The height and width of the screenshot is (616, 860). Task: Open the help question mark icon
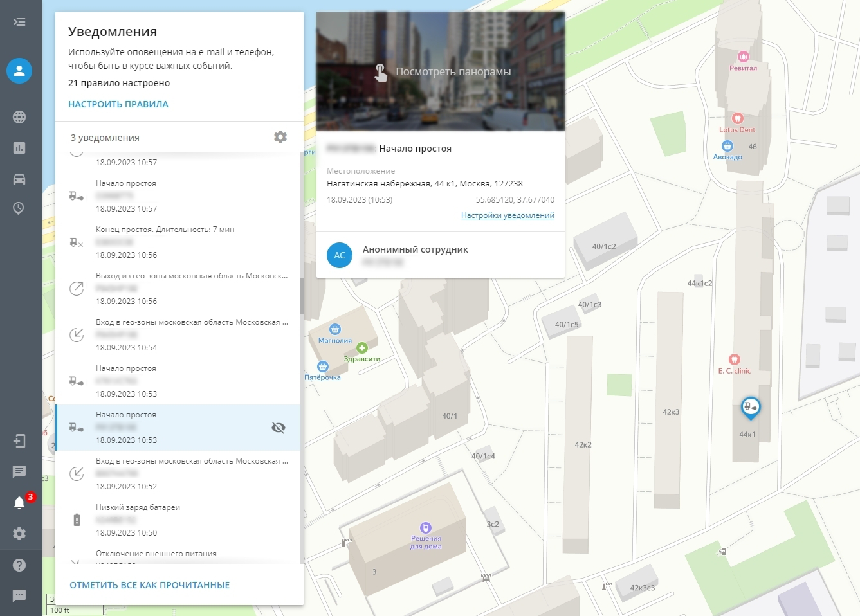click(19, 565)
